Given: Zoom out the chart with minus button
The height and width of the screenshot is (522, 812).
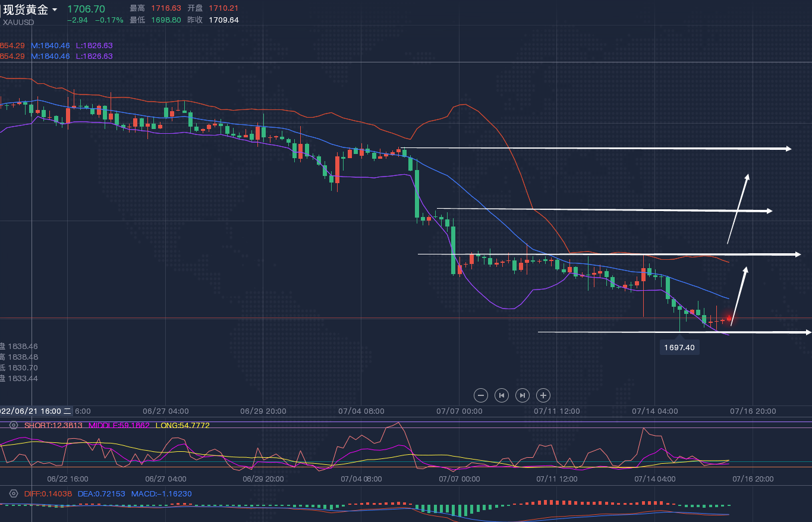Looking at the screenshot, I should pos(481,395).
